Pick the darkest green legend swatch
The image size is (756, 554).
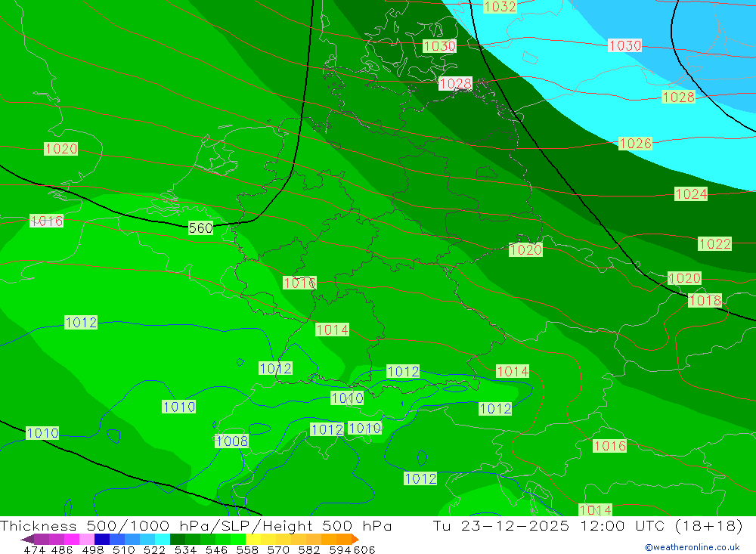click(178, 539)
